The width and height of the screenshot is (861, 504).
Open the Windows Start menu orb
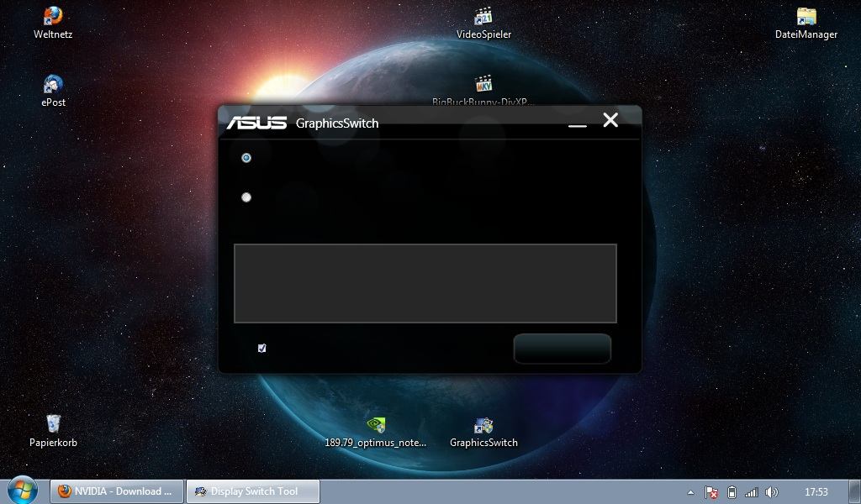click(23, 491)
